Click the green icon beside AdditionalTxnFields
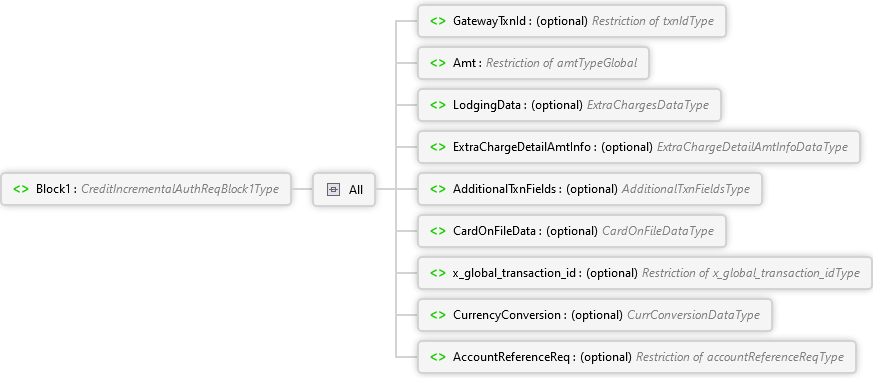Image resolution: width=873 pixels, height=378 pixels. [438, 189]
